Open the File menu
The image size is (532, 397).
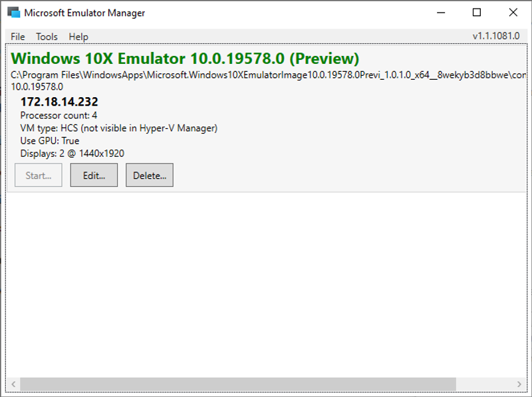tap(18, 37)
